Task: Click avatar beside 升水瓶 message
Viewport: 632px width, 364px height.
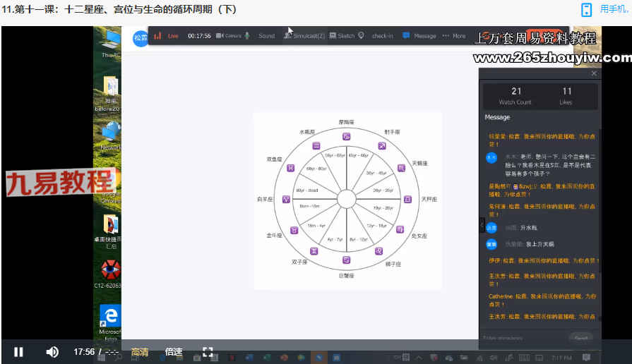Action: tap(491, 228)
